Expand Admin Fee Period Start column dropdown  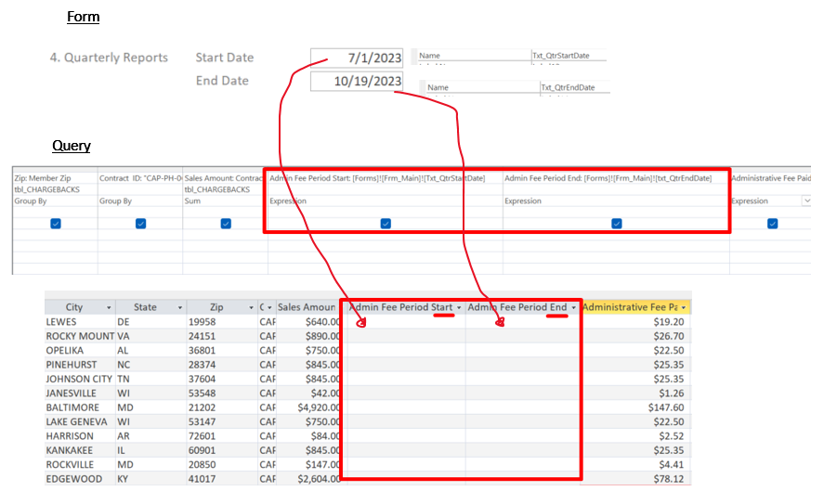point(459,308)
